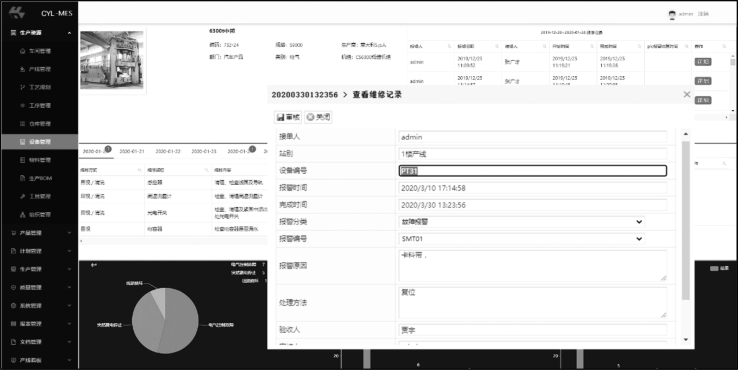Open 组织管理 hierarchy icon
738x370 pixels.
click(22, 215)
